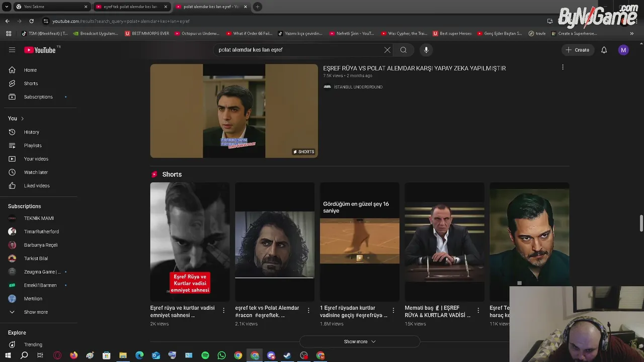Click the search magnifier button
Viewport: 644px width, 362px height.
(404, 50)
